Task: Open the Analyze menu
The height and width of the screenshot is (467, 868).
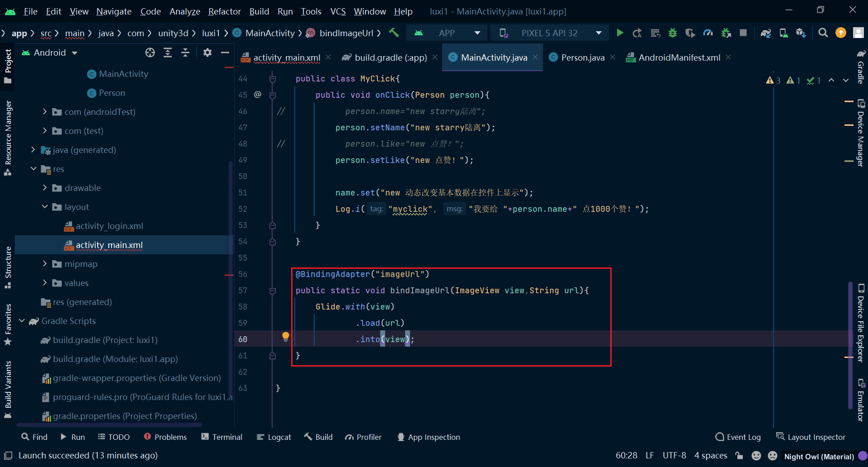Action: point(184,11)
